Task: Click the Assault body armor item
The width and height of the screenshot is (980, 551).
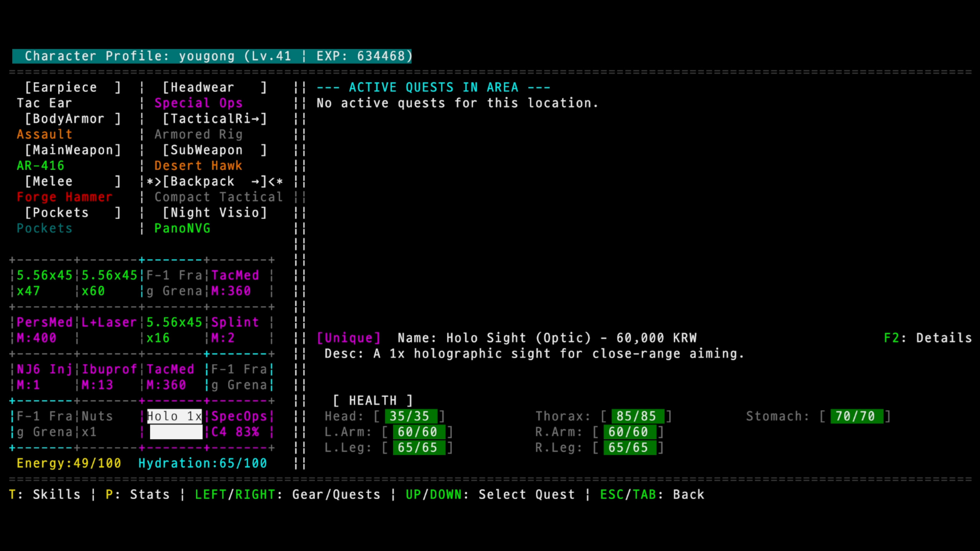Action: click(x=44, y=134)
